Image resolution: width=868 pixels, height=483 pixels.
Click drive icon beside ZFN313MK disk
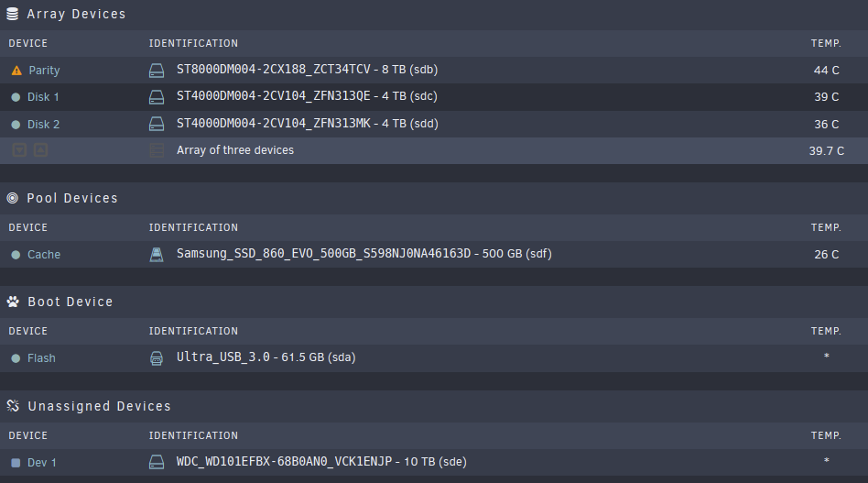tap(157, 124)
